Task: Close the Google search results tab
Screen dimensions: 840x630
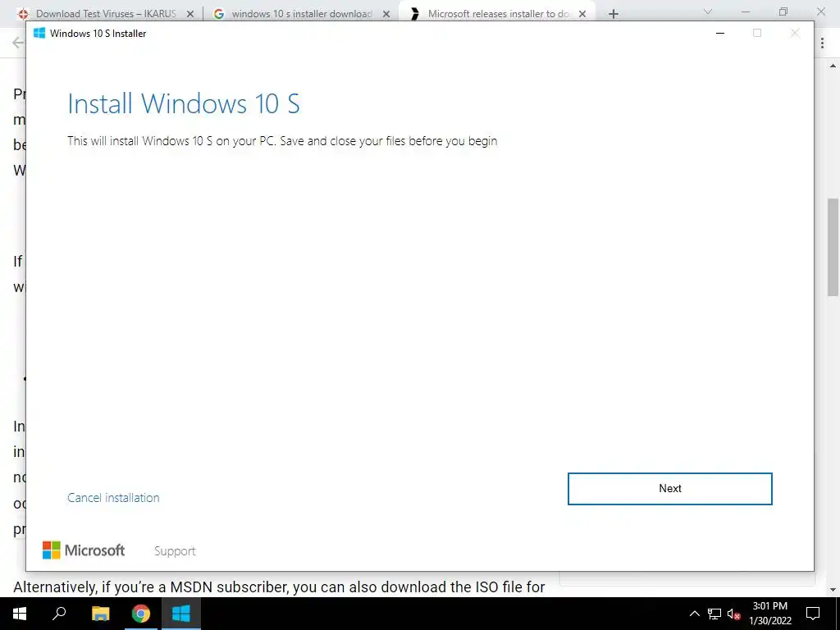Action: coord(386,14)
